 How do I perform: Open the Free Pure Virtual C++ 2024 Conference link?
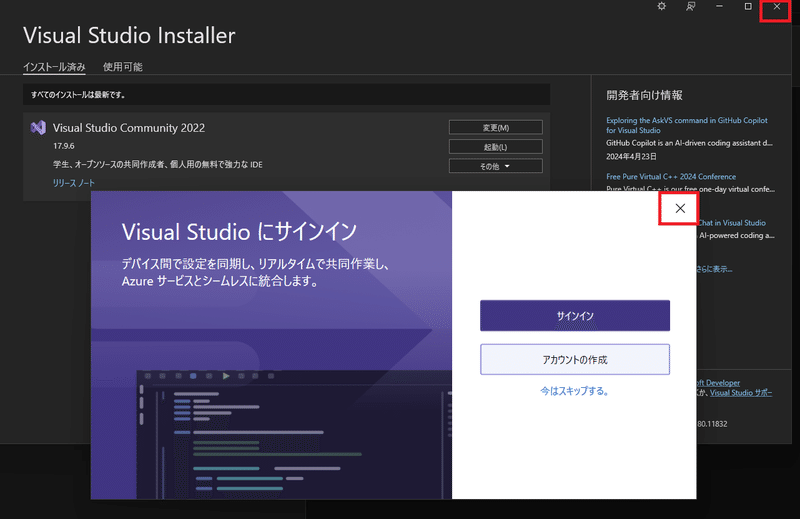tap(671, 177)
